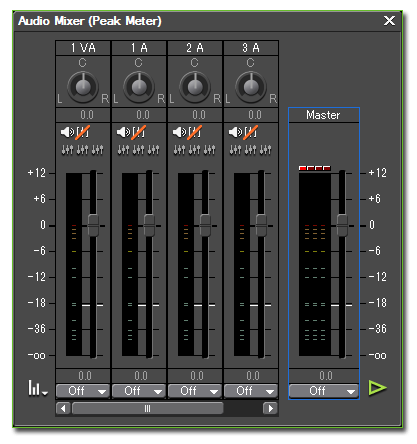The width and height of the screenshot is (417, 444).
Task: Click the 3 A pan value field
Action: click(251, 115)
